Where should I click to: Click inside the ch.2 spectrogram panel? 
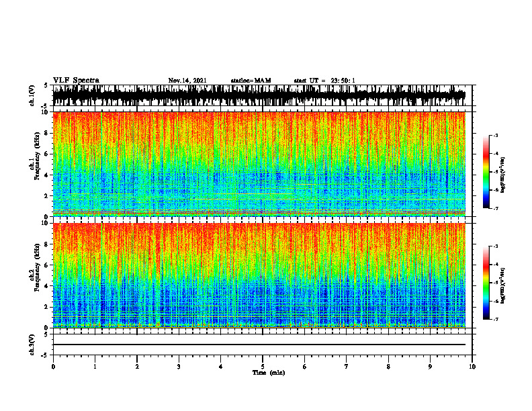click(x=259, y=275)
